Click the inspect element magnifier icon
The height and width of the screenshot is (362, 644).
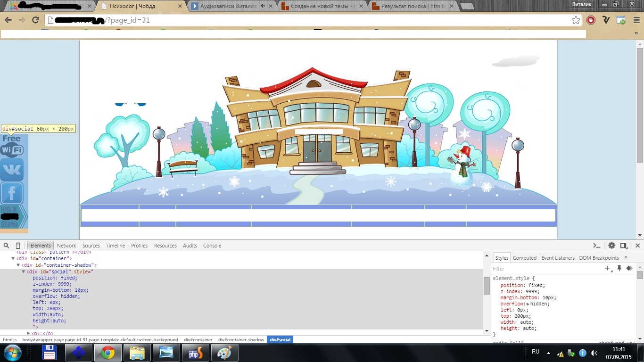[x=7, y=246]
